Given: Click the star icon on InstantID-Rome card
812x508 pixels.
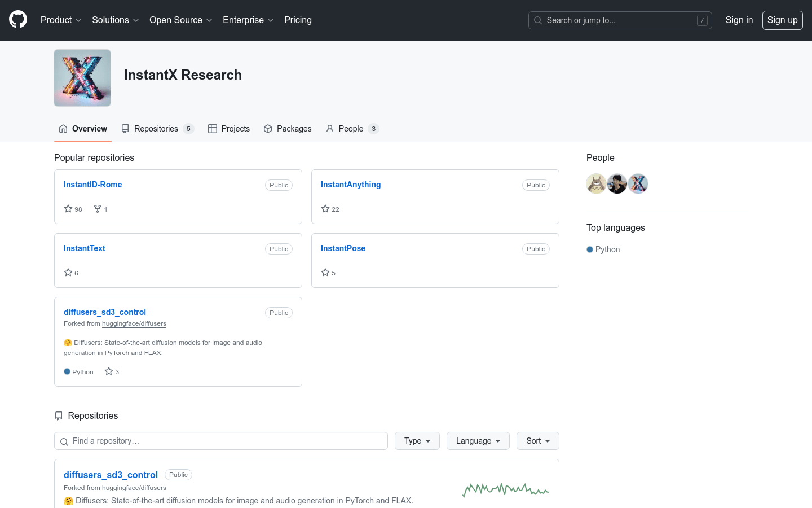Looking at the screenshot, I should 68,209.
